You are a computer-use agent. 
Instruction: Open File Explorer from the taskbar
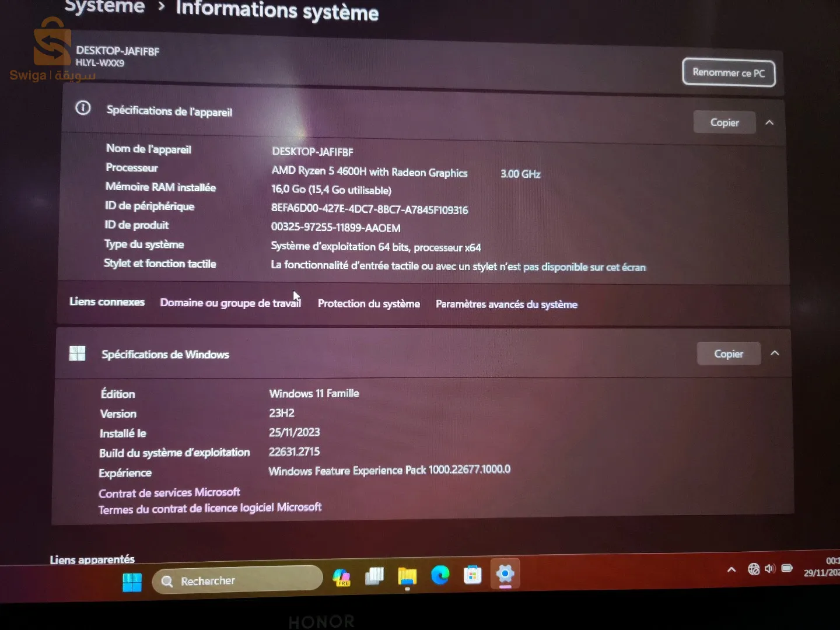tap(407, 576)
